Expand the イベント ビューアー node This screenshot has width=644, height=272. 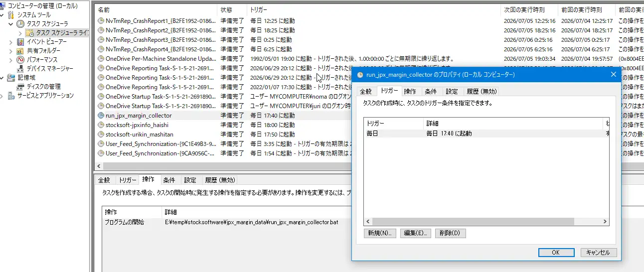pyautogui.click(x=11, y=42)
